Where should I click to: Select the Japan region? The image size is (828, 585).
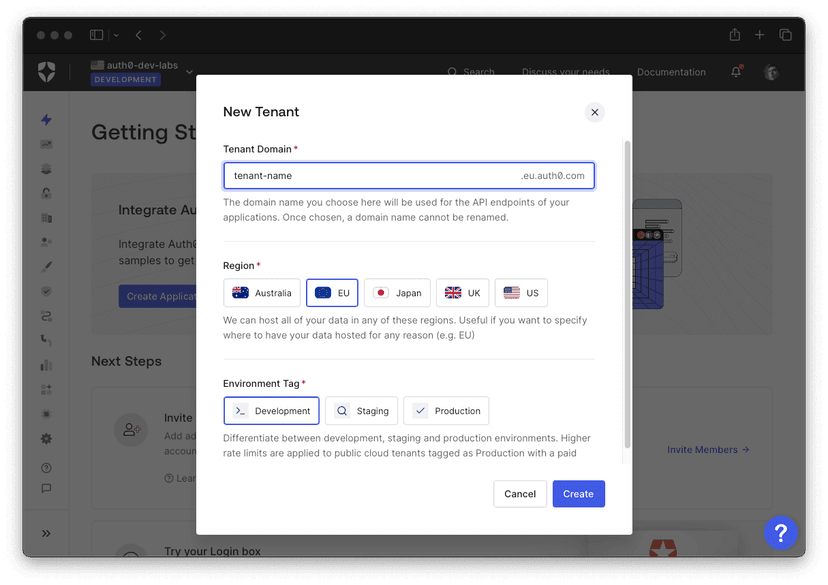[x=396, y=292]
